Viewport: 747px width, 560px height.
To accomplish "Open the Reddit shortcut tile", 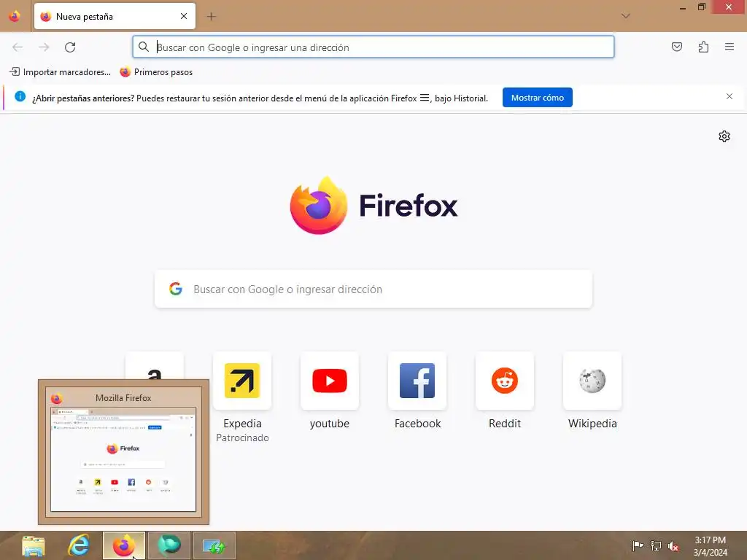I will 505,381.
